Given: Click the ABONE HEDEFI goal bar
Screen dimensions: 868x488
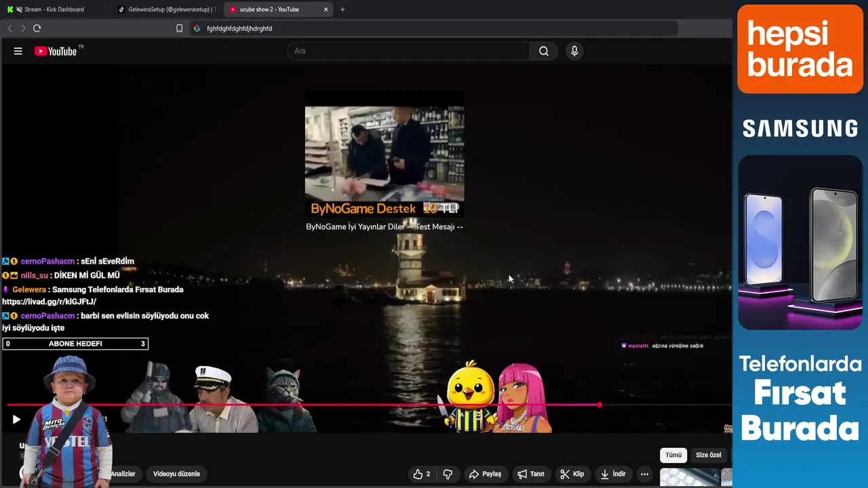Looking at the screenshot, I should point(75,344).
